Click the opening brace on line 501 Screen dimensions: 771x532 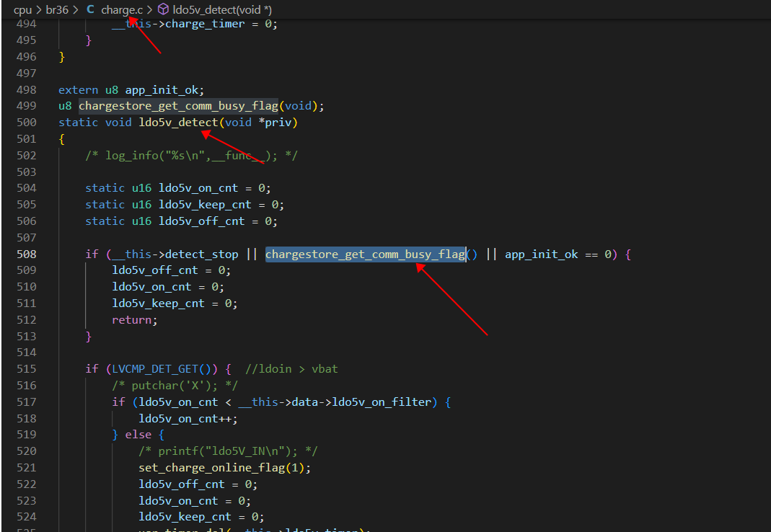click(61, 139)
